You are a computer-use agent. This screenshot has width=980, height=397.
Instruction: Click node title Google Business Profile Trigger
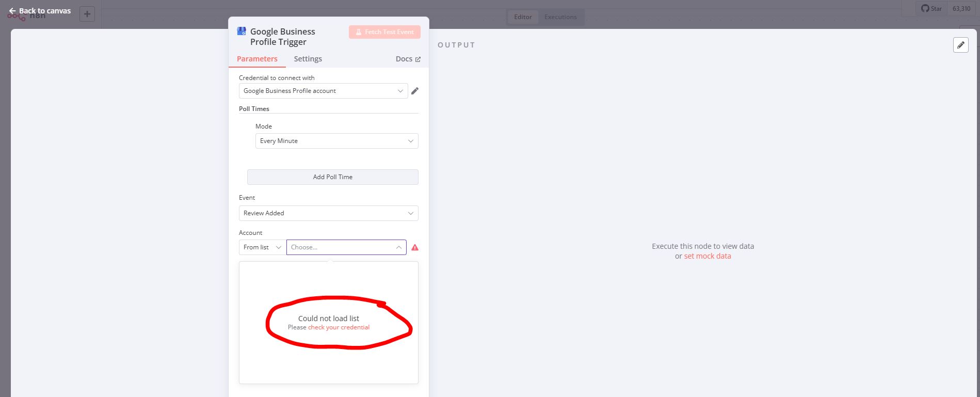[x=283, y=37]
